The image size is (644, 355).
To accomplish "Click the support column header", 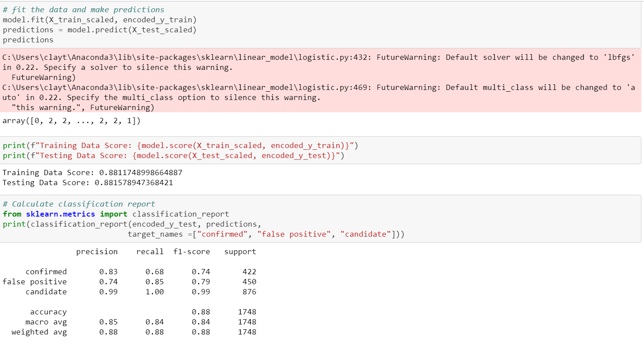I will coord(240,252).
